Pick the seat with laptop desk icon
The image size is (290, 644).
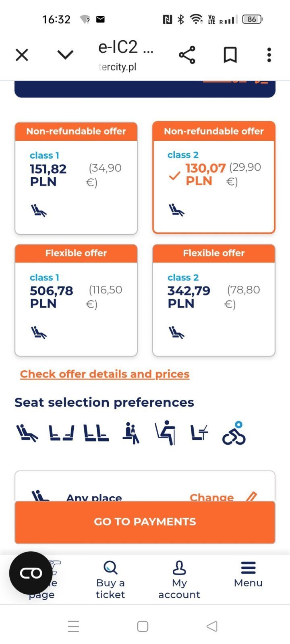(x=199, y=433)
